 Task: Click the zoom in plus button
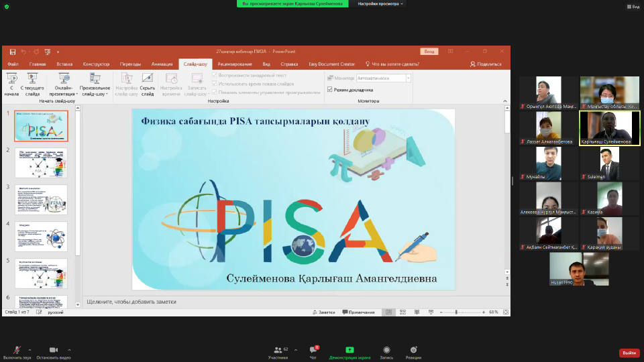pyautogui.click(x=484, y=312)
